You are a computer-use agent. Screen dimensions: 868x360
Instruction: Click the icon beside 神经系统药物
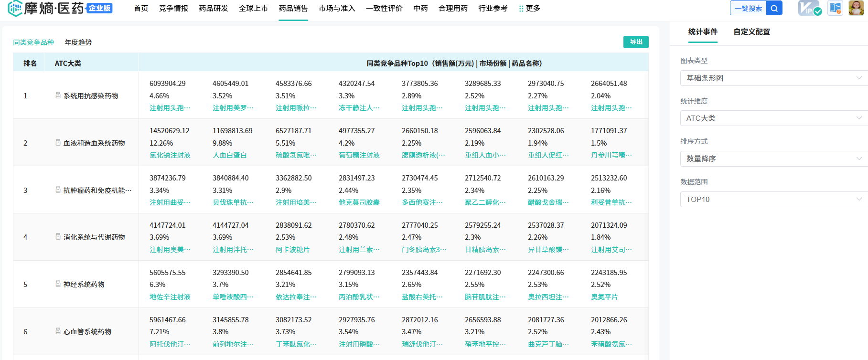tap(58, 284)
